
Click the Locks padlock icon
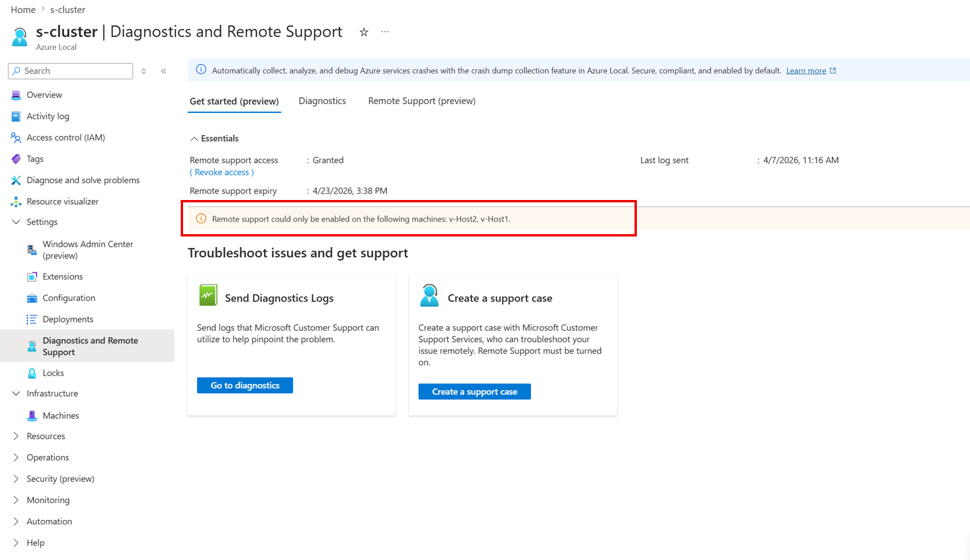click(x=32, y=373)
